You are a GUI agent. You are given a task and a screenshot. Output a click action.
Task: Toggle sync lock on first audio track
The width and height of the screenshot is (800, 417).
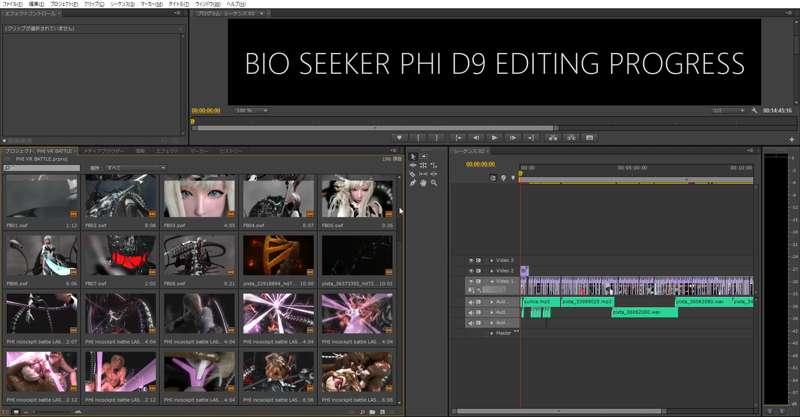tap(479, 302)
